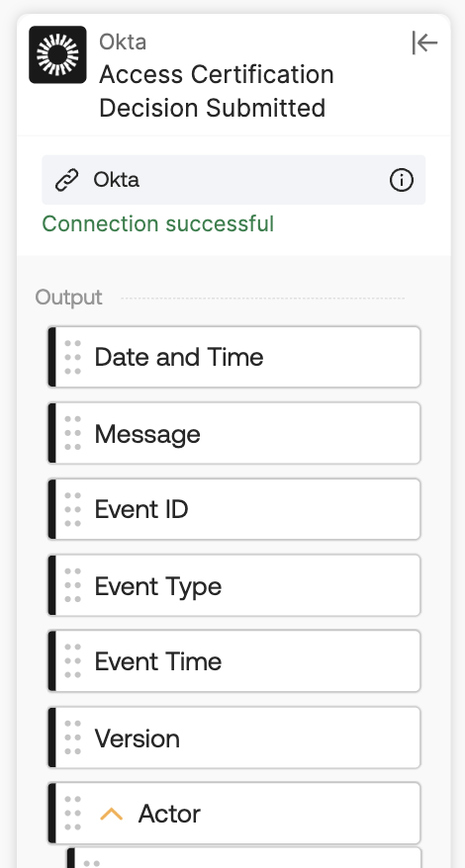Click the Actor output group label
The width and height of the screenshot is (465, 868).
click(169, 814)
